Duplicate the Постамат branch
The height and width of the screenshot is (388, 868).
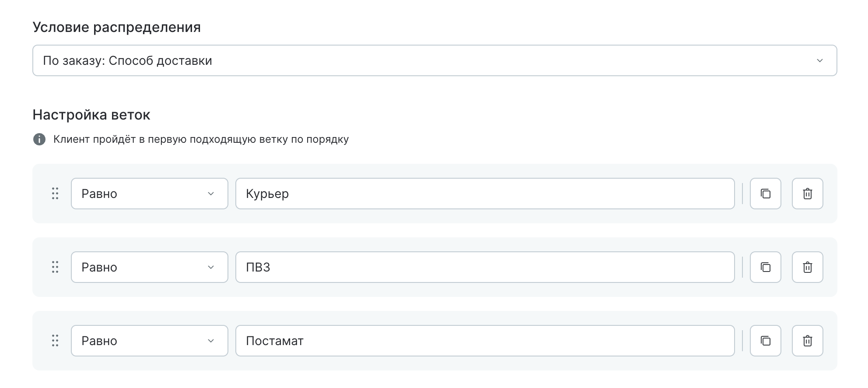pyautogui.click(x=765, y=341)
